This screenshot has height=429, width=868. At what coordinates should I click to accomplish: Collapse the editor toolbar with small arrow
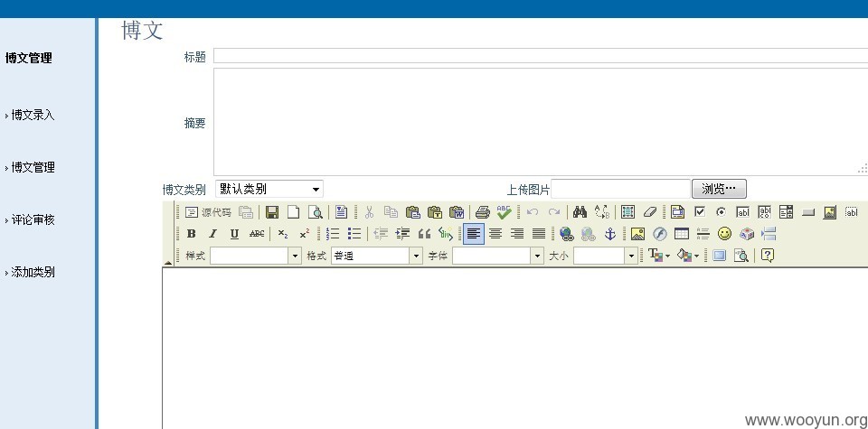point(168,262)
